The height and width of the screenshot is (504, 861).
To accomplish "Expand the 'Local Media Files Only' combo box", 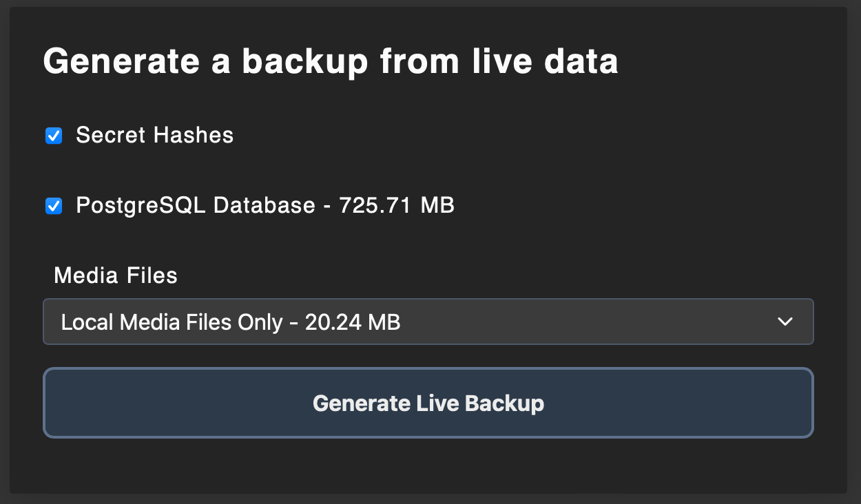I will [428, 322].
